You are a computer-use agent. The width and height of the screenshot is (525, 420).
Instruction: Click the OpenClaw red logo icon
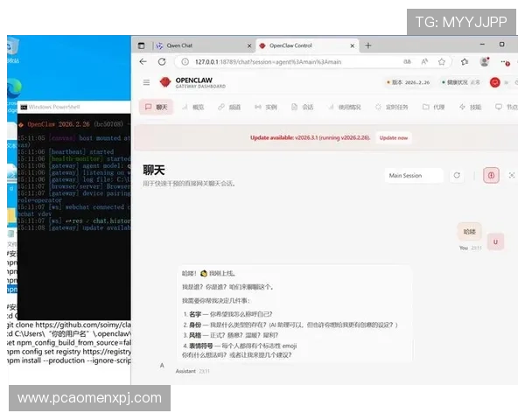click(165, 82)
